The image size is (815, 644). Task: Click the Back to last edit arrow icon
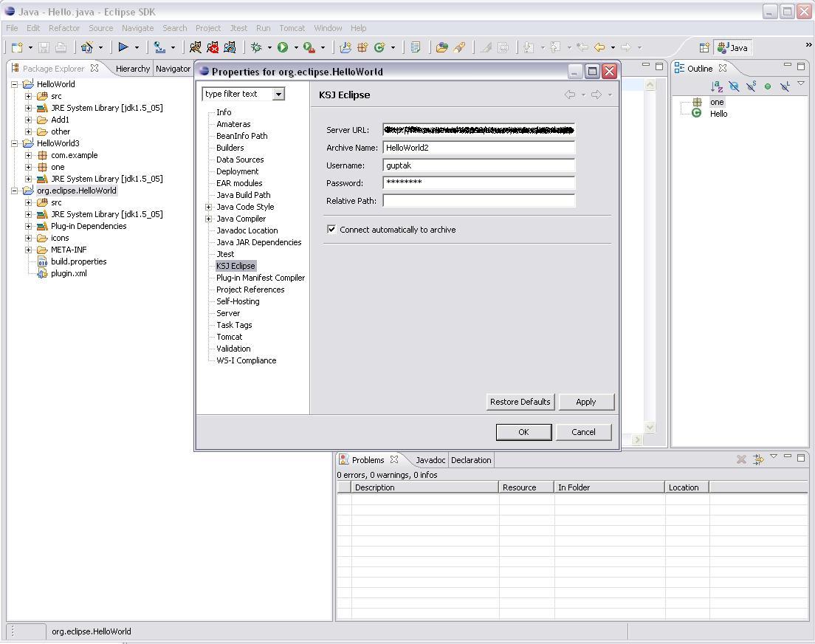(582, 47)
